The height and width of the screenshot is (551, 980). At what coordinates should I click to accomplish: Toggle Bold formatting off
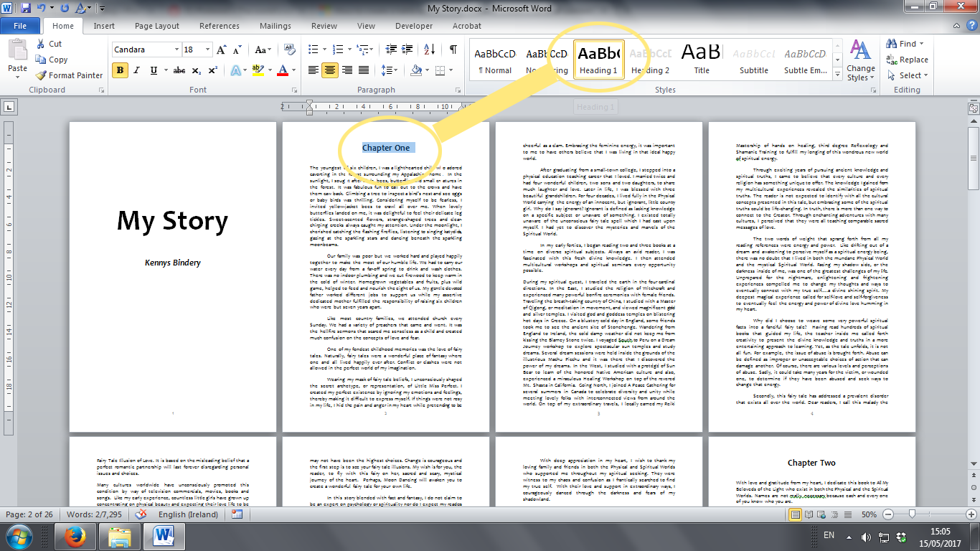click(x=120, y=70)
